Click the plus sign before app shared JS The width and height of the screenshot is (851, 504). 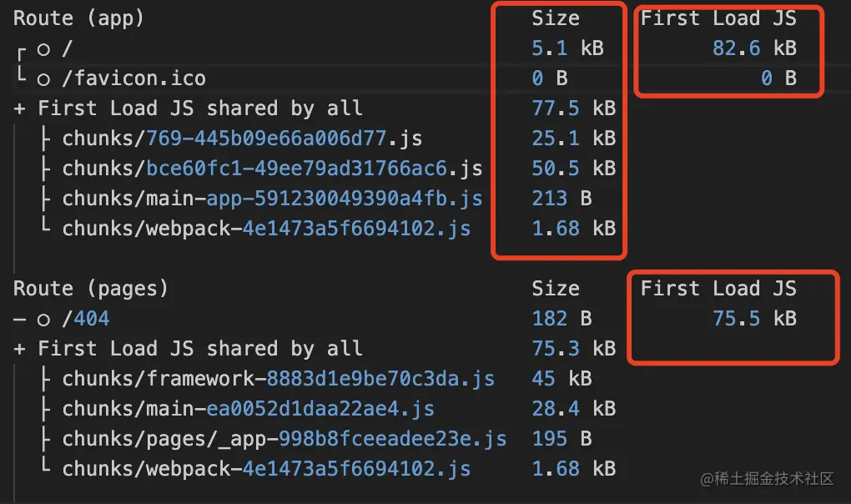point(19,108)
